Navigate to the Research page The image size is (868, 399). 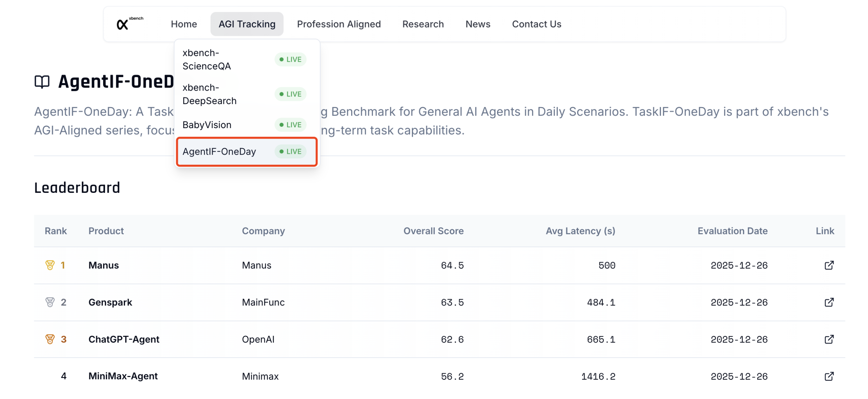pos(423,24)
